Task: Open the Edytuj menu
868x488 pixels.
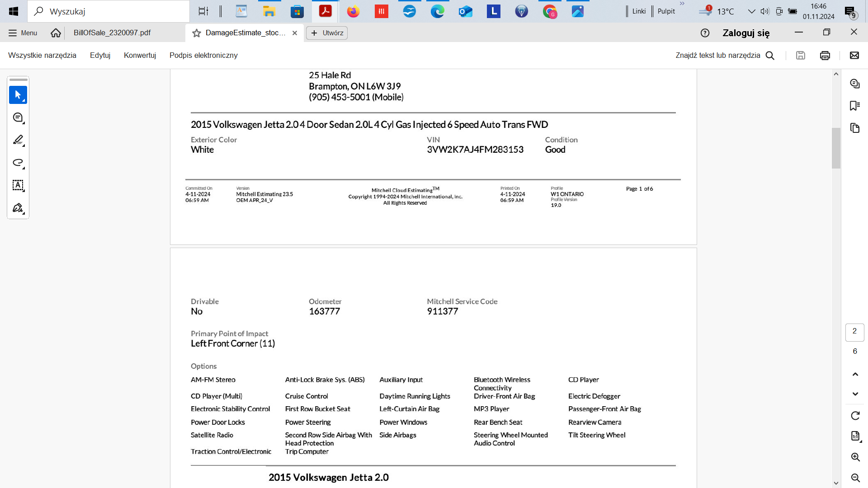Action: point(100,55)
